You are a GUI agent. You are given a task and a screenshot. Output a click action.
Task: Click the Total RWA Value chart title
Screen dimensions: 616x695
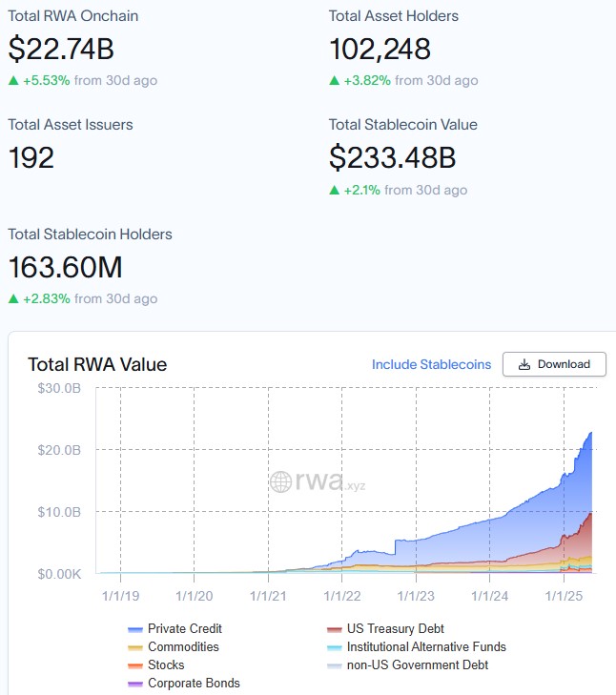coord(97,364)
